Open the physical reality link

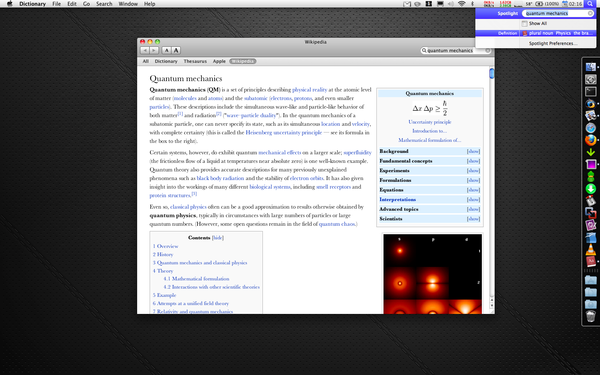310,90
